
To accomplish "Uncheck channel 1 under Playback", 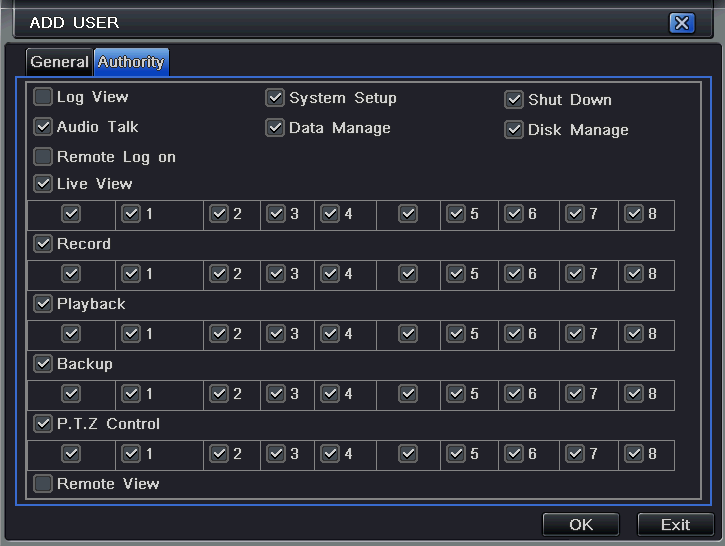I will point(131,334).
